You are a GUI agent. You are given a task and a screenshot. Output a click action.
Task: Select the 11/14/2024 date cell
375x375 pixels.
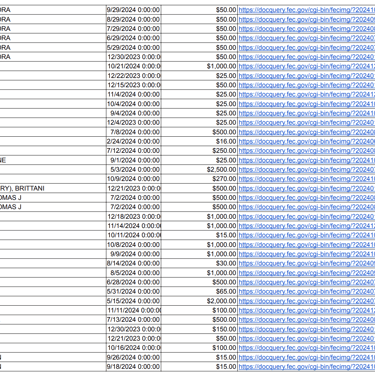point(134,226)
